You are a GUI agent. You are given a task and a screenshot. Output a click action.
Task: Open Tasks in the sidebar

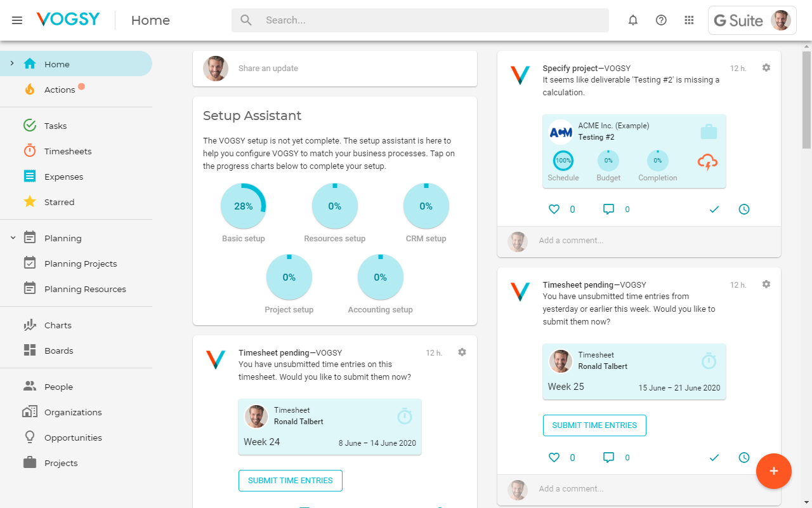(x=76, y=126)
